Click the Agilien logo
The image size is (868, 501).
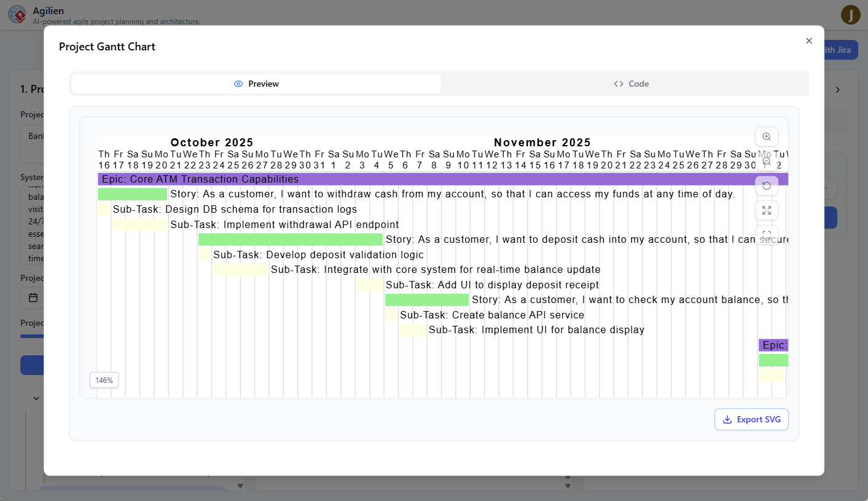(x=17, y=14)
